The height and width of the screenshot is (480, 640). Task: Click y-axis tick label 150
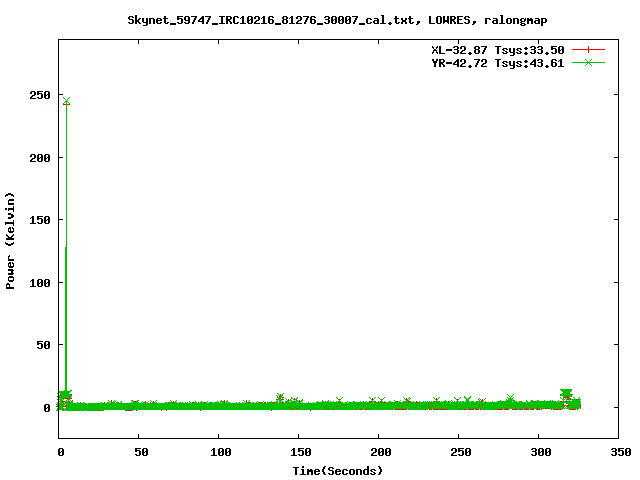coord(40,220)
